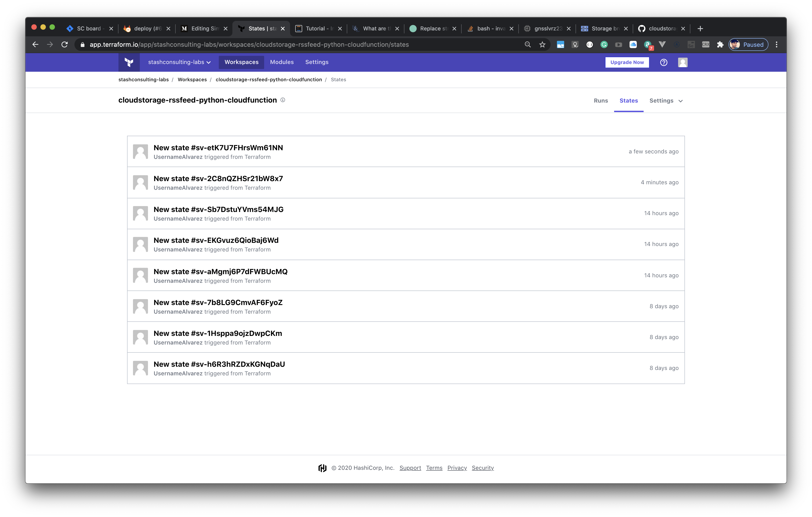Click the Grammarly extension icon

point(604,44)
